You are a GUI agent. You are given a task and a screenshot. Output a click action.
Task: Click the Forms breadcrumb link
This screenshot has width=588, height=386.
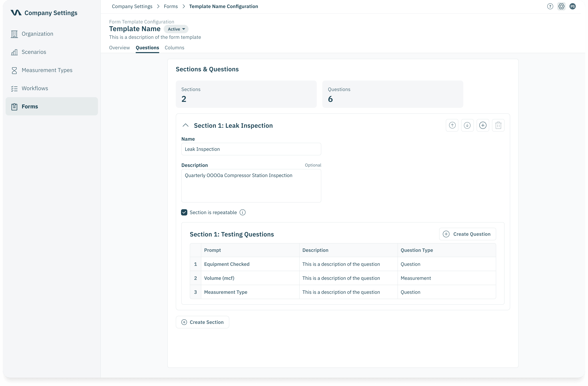pyautogui.click(x=171, y=6)
